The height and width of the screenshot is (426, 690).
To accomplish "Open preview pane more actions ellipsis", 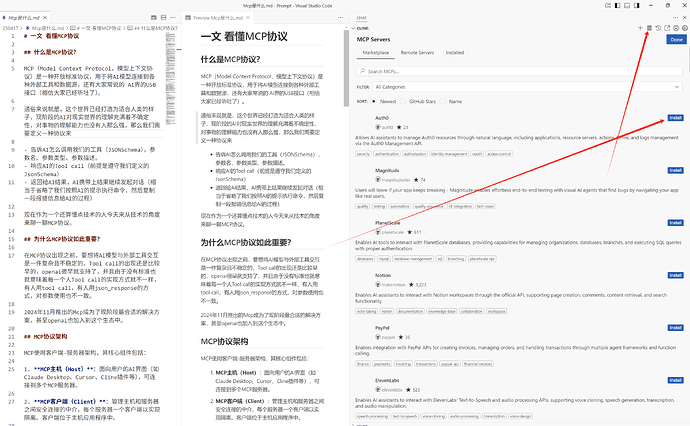I will point(340,18).
